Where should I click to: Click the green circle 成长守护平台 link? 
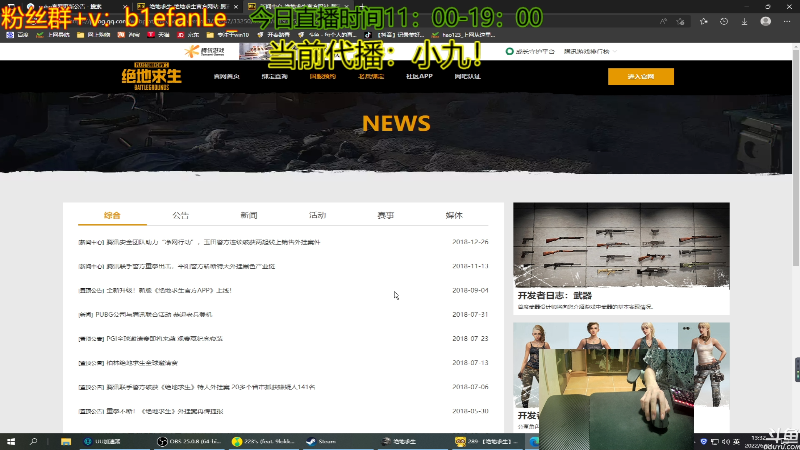pos(530,52)
